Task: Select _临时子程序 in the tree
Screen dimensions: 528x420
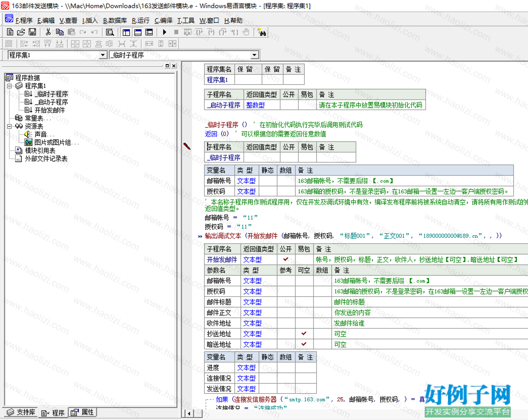Action: coord(51,94)
